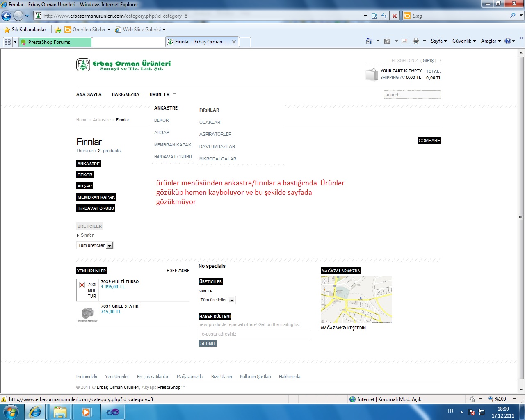
Task: Click the Compatibility View icon in address bar
Action: click(374, 16)
